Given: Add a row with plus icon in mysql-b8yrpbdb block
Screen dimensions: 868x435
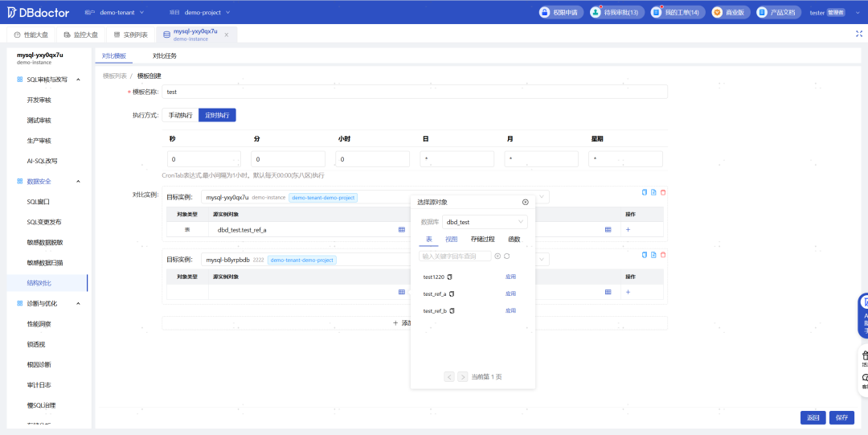Looking at the screenshot, I should point(628,292).
